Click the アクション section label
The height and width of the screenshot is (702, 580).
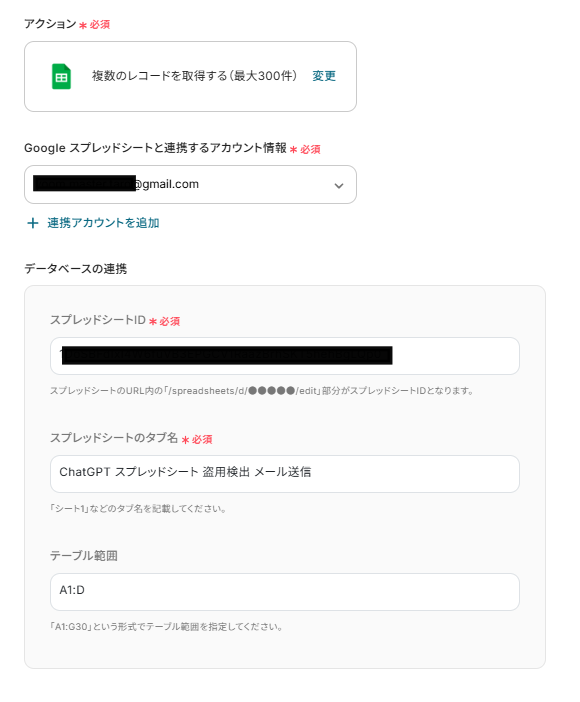(x=50, y=24)
